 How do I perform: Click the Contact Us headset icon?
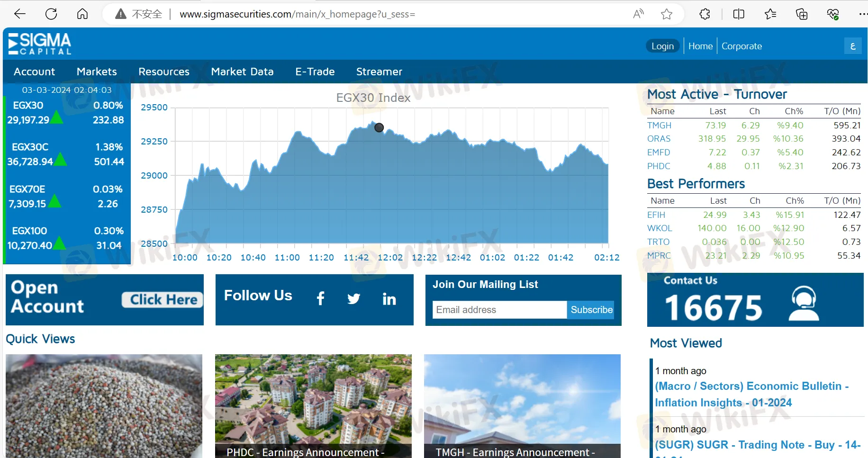click(803, 304)
